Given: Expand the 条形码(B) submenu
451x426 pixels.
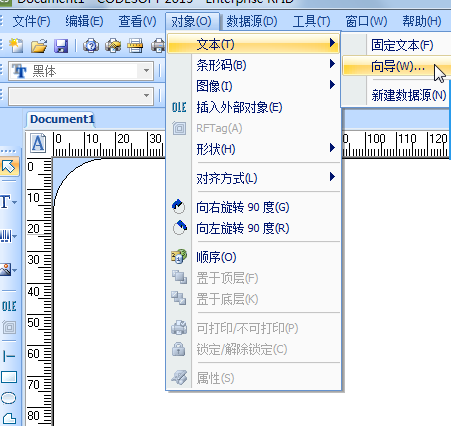Looking at the screenshot, I should 253,65.
